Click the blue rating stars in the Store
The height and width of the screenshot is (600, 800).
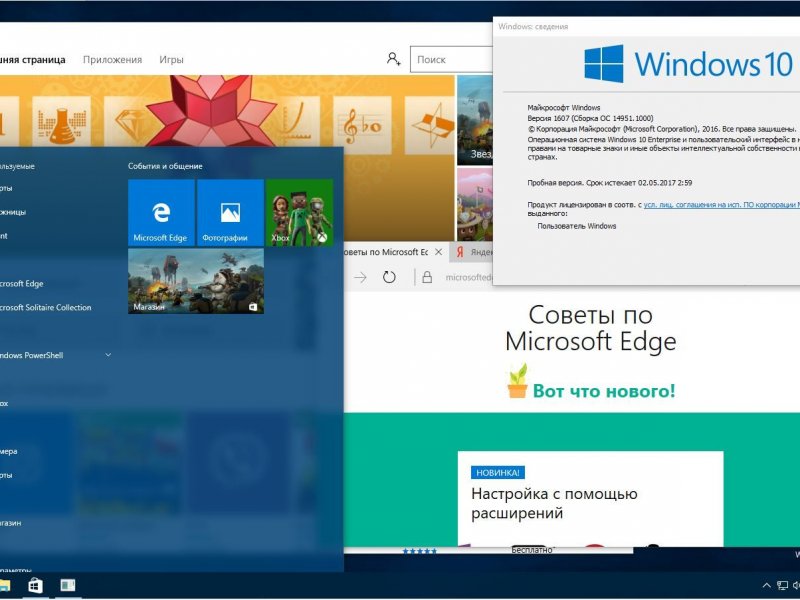pos(419,551)
